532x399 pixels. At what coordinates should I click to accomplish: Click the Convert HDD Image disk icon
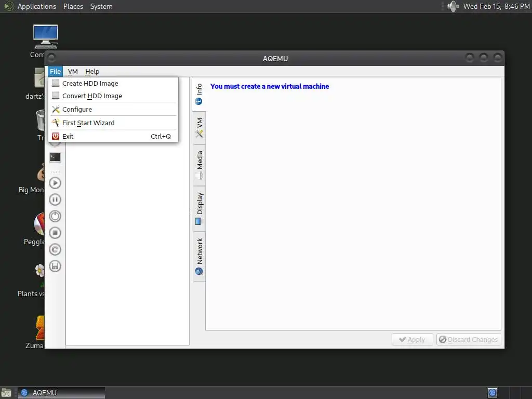coord(56,96)
